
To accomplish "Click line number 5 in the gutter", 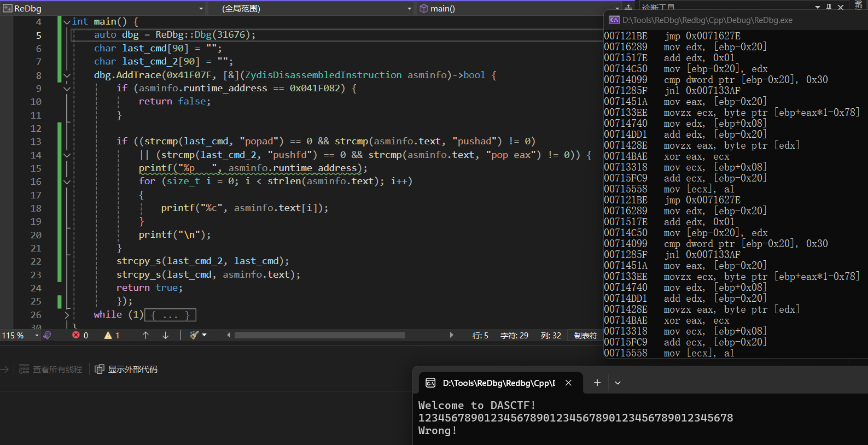I will click(38, 36).
